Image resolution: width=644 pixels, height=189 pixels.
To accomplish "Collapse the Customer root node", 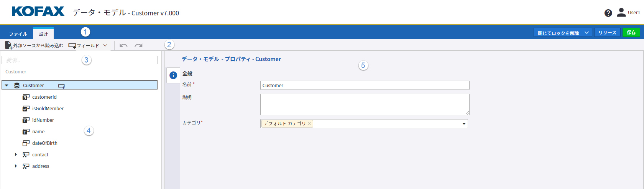I will (7, 85).
